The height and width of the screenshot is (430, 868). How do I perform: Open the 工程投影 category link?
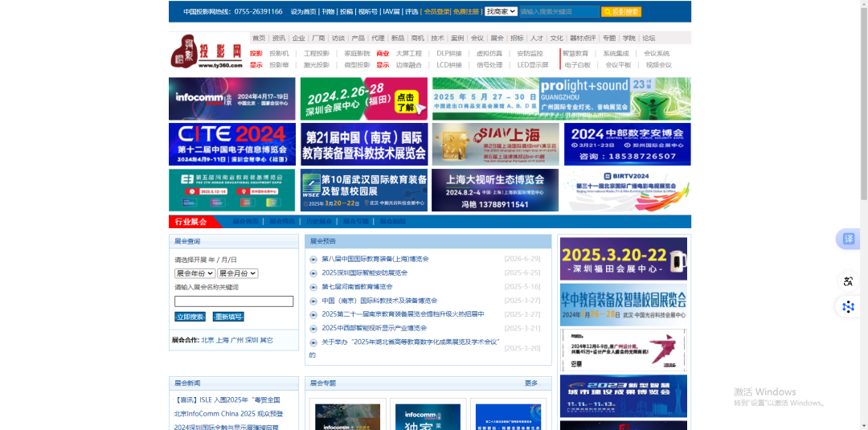[x=317, y=54]
